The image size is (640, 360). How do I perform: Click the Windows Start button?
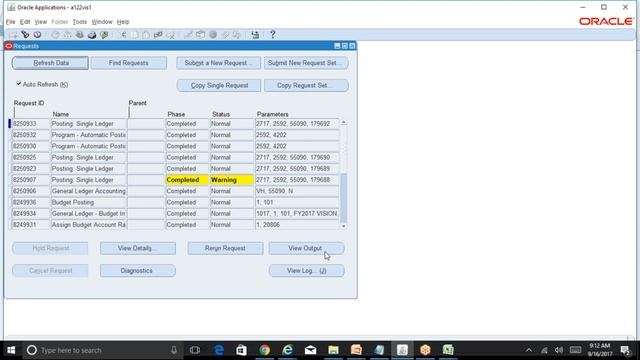[11, 350]
